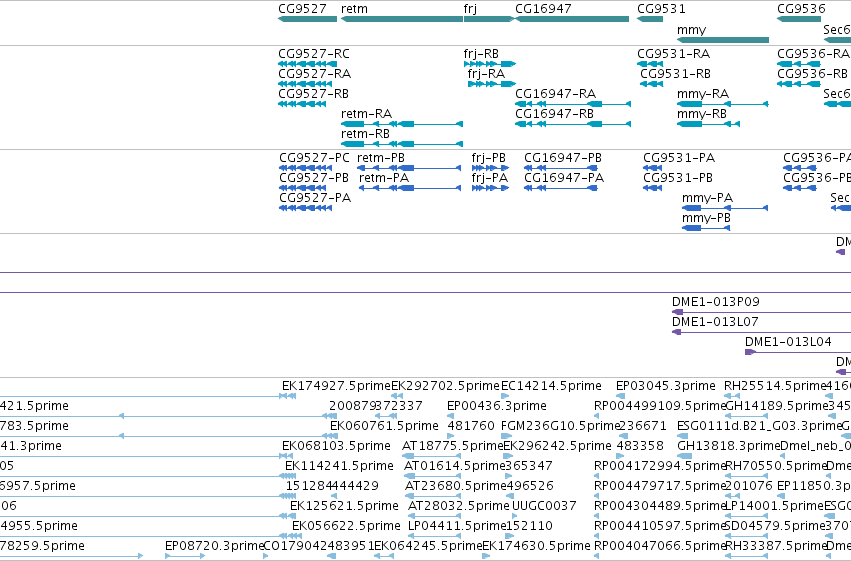Select the CG9527-PA protein glyph
This screenshot has width=851, height=561.
pos(306,208)
